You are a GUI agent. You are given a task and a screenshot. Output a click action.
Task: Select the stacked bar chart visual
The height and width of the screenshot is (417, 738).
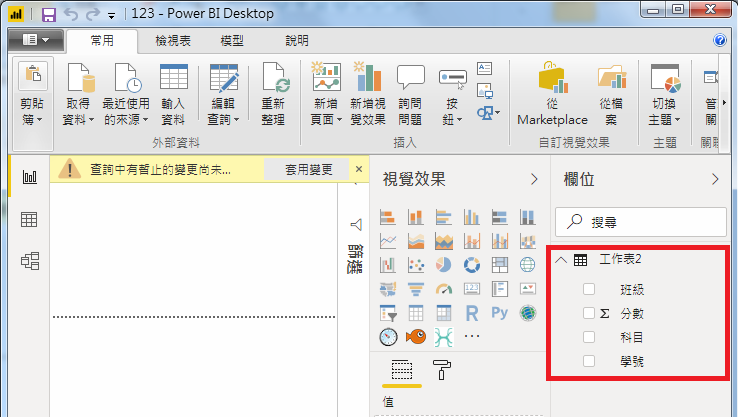coord(388,217)
